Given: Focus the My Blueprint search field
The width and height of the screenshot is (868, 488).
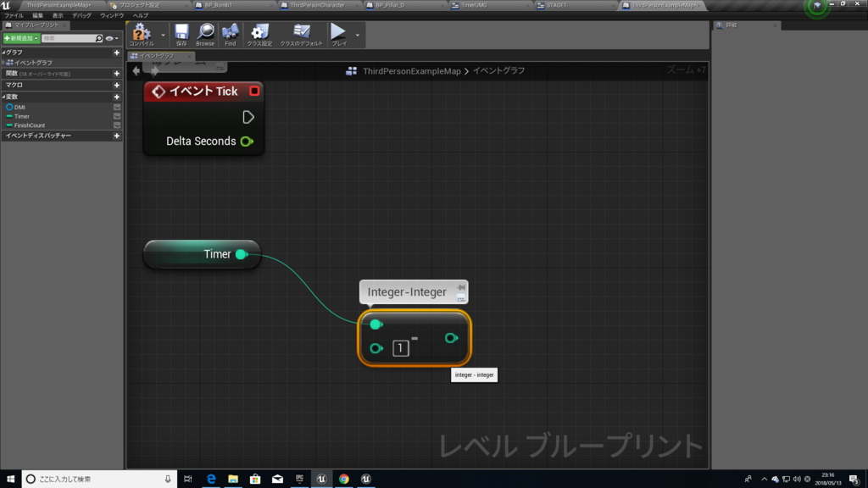Looking at the screenshot, I should click(x=68, y=38).
